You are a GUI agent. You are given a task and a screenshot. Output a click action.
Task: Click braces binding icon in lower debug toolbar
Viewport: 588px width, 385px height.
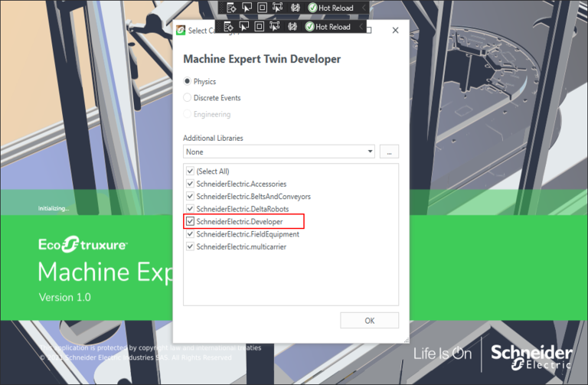(292, 27)
